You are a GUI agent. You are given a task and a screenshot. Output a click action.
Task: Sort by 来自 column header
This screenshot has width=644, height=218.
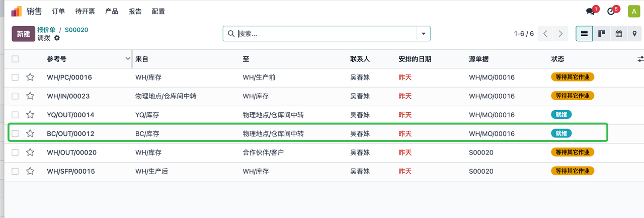(x=142, y=59)
